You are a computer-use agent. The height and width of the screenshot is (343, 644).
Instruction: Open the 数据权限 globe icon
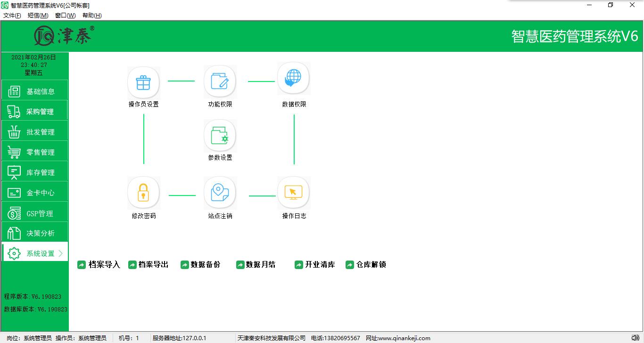(293, 78)
